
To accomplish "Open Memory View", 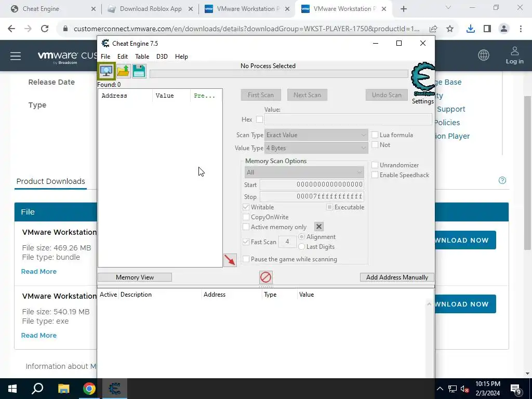I will pos(135,277).
